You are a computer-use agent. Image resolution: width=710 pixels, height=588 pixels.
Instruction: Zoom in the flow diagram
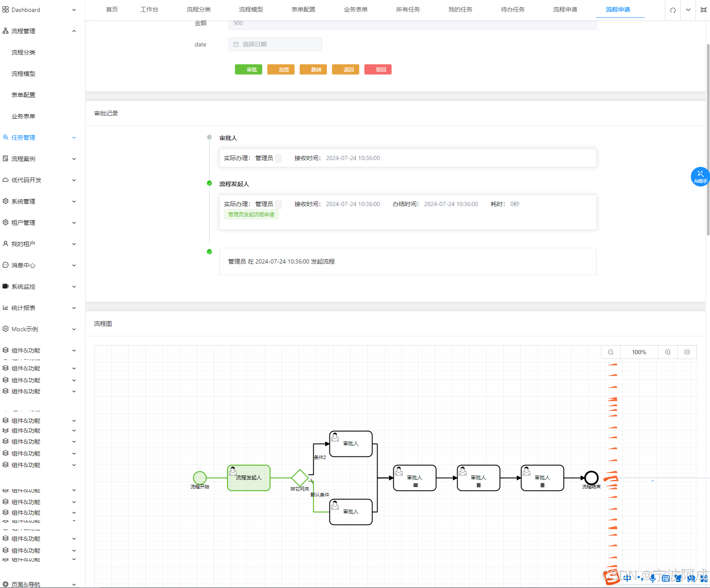[668, 352]
